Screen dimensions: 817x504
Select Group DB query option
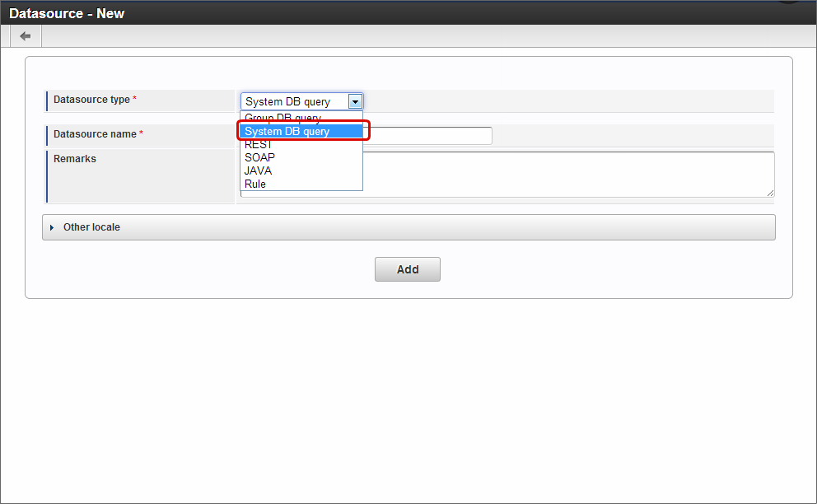pyautogui.click(x=301, y=118)
